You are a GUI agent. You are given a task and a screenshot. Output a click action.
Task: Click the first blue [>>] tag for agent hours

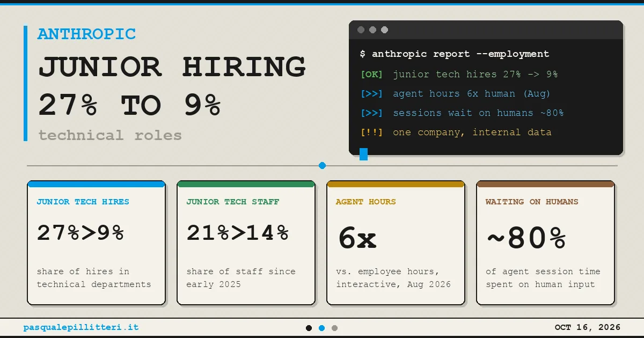click(x=371, y=94)
